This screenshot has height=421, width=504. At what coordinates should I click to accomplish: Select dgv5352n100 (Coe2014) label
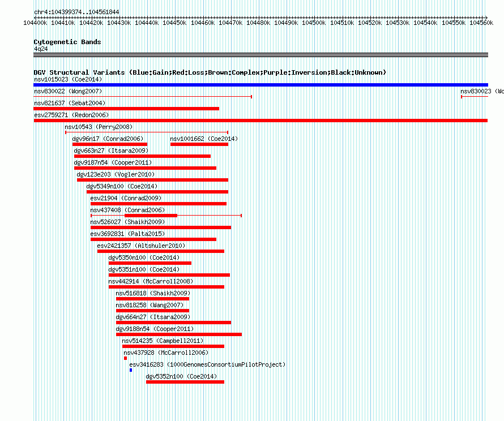point(181,376)
